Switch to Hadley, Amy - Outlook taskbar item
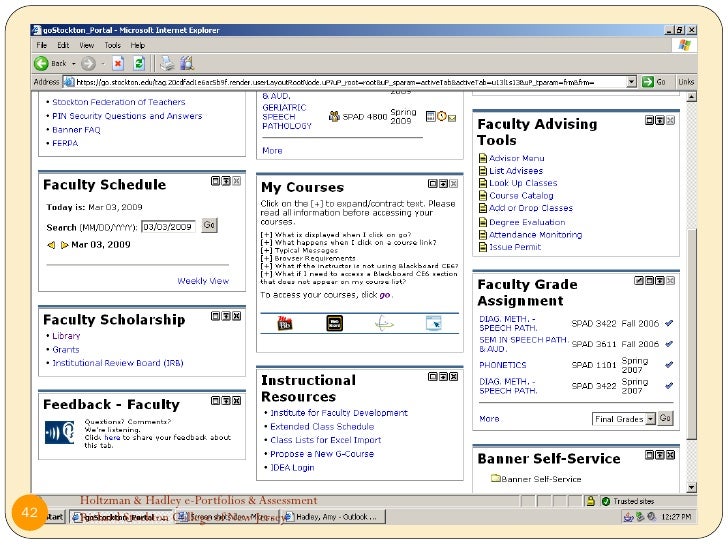This screenshot has height=546, width=728. [x=333, y=517]
